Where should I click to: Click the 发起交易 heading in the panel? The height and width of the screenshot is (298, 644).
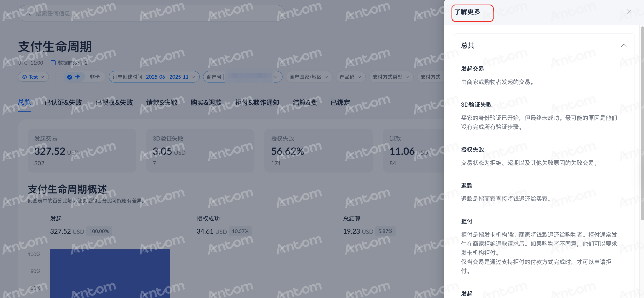(x=472, y=69)
